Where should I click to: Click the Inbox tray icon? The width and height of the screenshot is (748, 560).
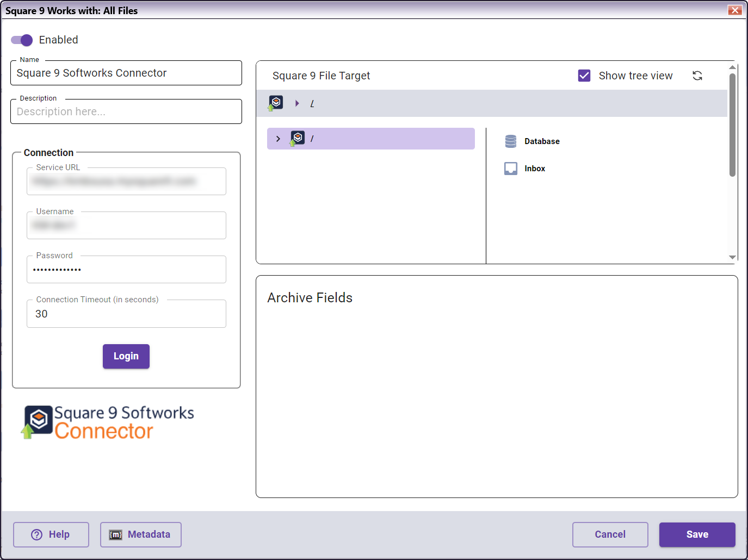(511, 169)
